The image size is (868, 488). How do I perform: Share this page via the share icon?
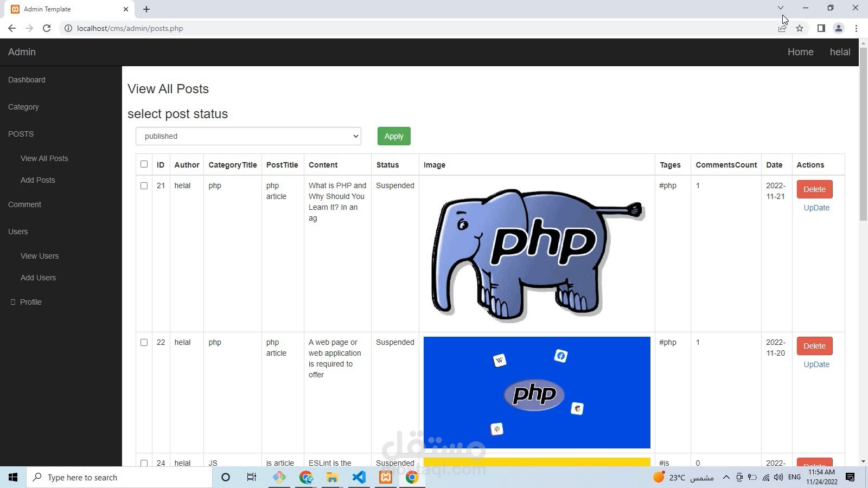782,28
